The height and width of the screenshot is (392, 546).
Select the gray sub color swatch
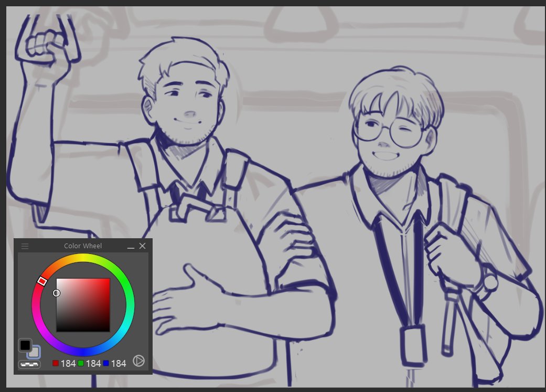(x=36, y=353)
